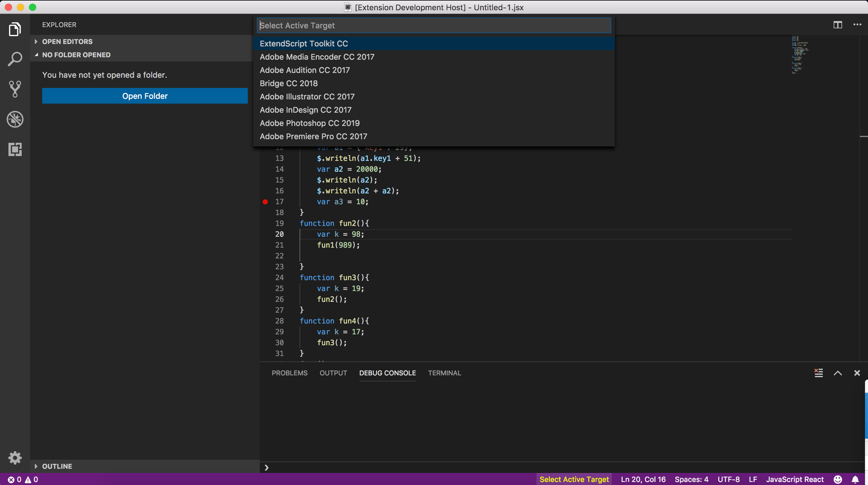
Task: Toggle the breakpoint on line 17
Action: [x=265, y=202]
